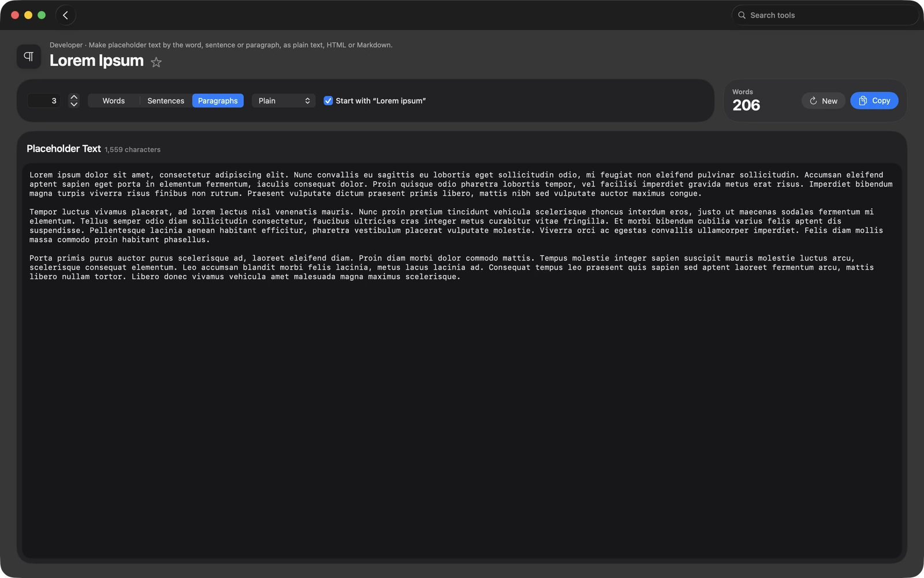Select the Paragraphs segment

coord(218,101)
